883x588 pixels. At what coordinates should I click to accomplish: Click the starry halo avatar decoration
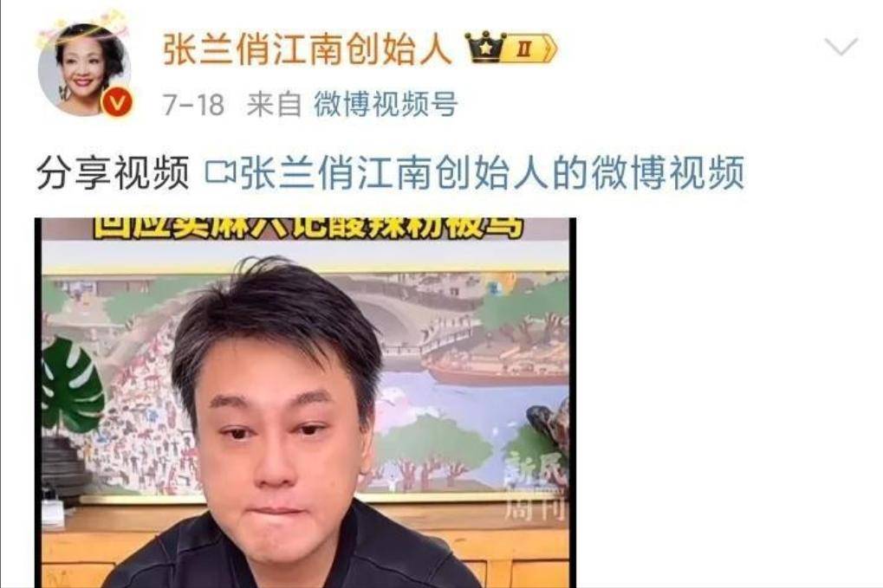[x=83, y=28]
